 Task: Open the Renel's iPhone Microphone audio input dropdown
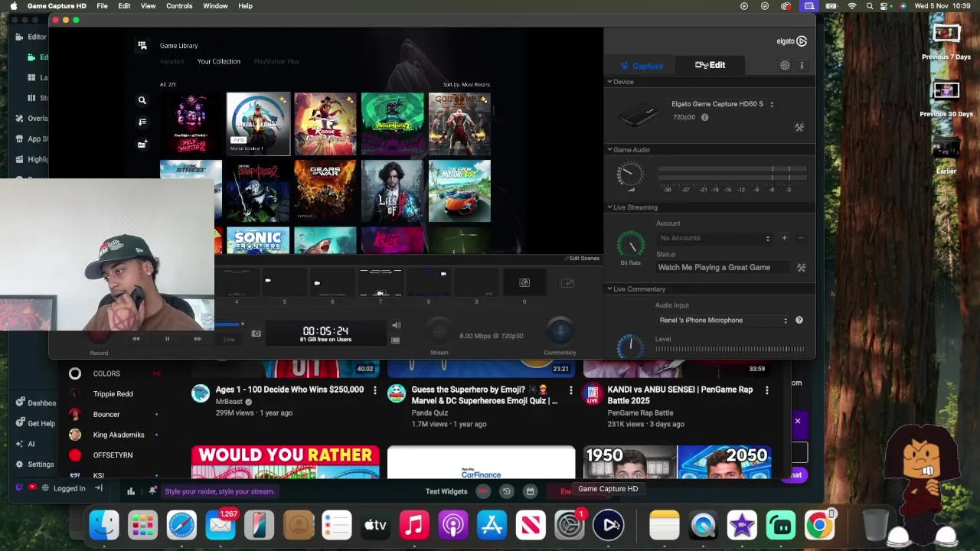723,321
